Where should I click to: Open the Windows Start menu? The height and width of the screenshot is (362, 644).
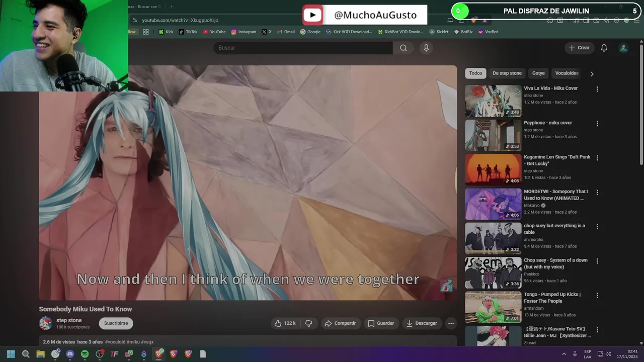(x=11, y=354)
